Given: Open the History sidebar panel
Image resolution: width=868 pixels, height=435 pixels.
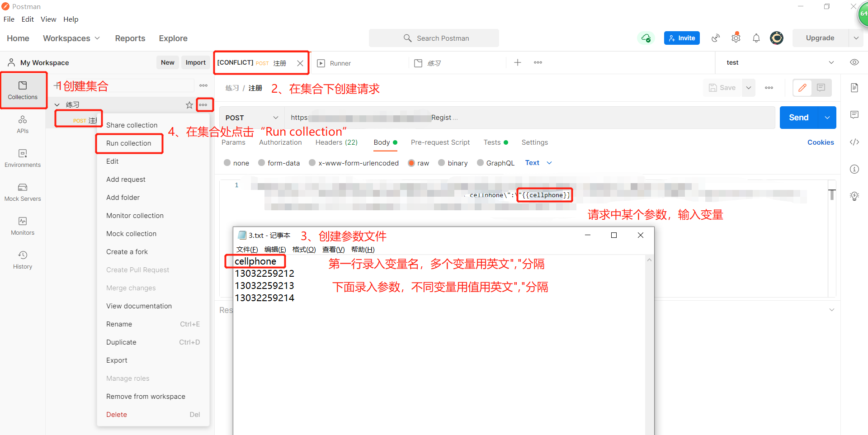Looking at the screenshot, I should click(23, 260).
